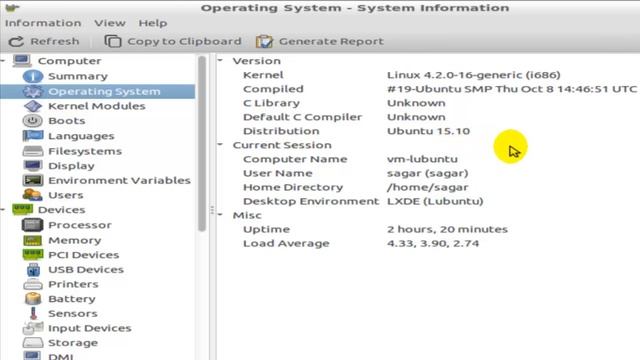This screenshot has height=360, width=640.
Task: Open the Boots entry
Action: pyautogui.click(x=67, y=121)
